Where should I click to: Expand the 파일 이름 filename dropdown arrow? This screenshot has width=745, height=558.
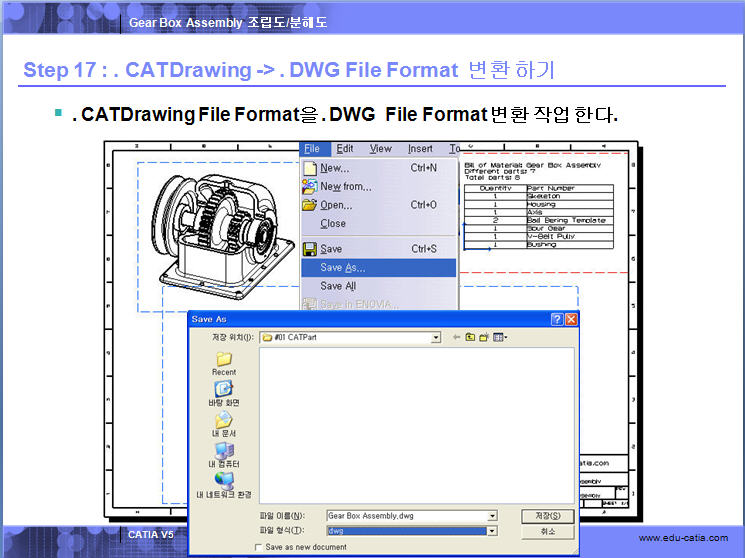[x=492, y=516]
